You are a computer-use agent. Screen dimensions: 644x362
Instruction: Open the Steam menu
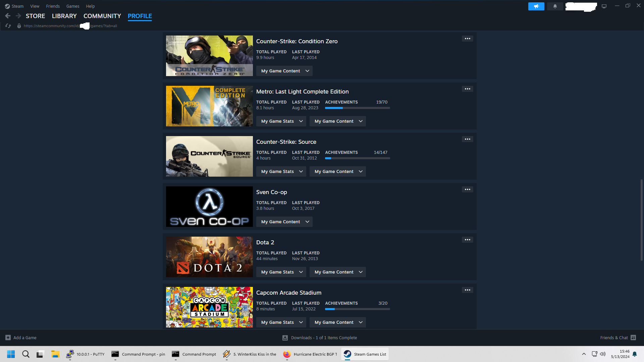(14, 6)
